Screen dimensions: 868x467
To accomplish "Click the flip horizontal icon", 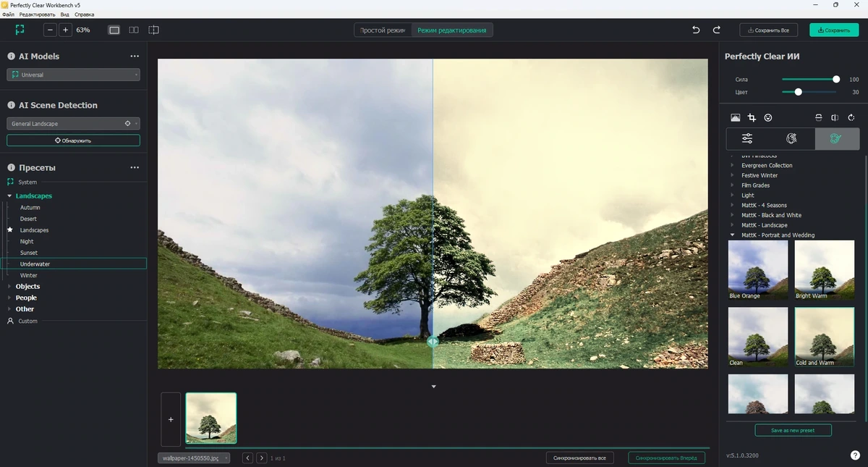I will coord(835,117).
